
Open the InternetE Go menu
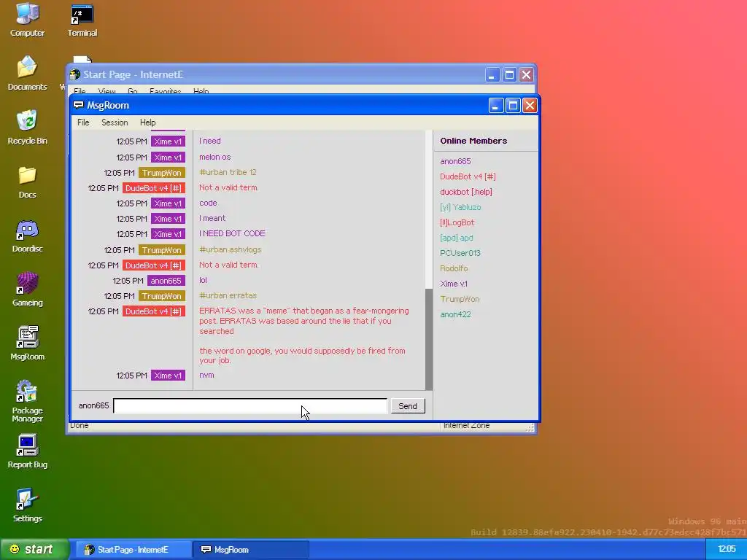tap(133, 91)
